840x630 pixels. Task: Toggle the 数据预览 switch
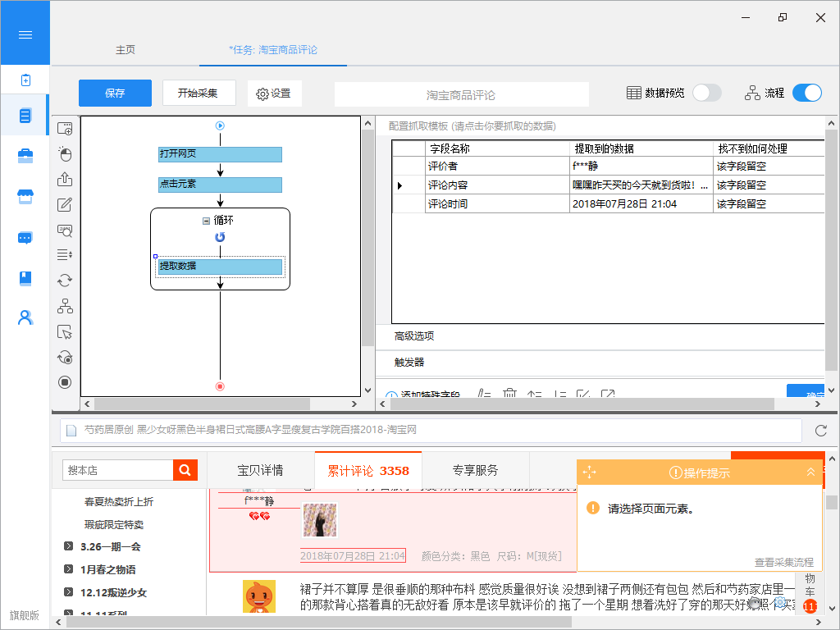(x=706, y=93)
